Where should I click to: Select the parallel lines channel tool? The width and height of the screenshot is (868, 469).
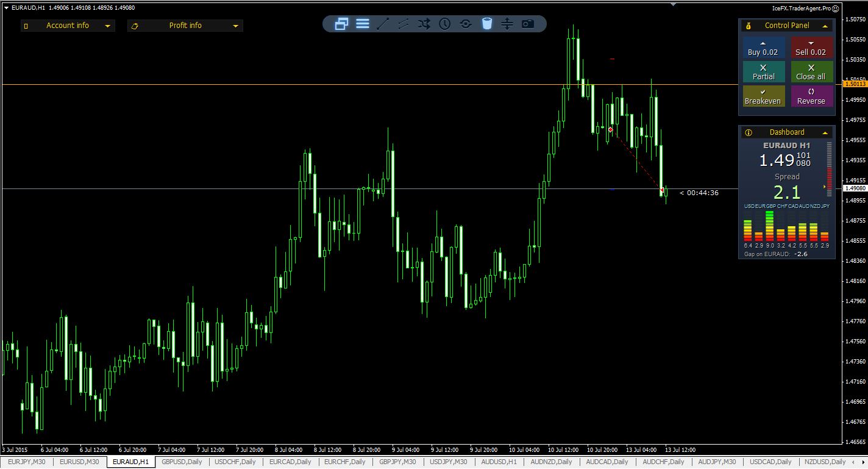(404, 24)
